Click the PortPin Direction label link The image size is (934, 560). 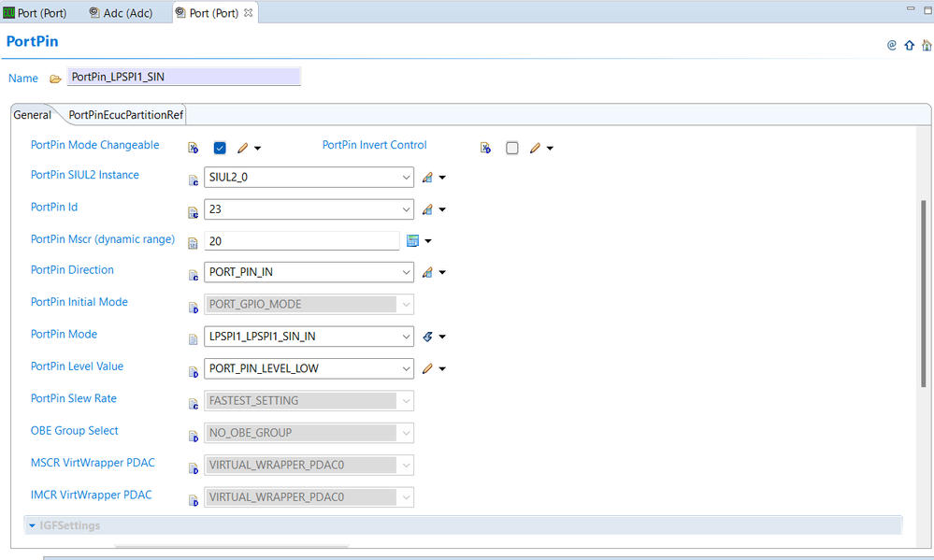coord(72,270)
